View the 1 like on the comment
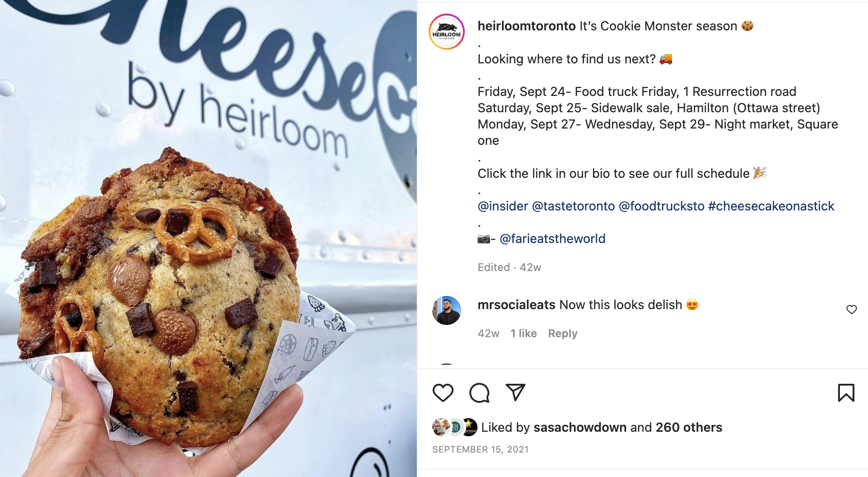The height and width of the screenshot is (477, 868). coord(523,334)
